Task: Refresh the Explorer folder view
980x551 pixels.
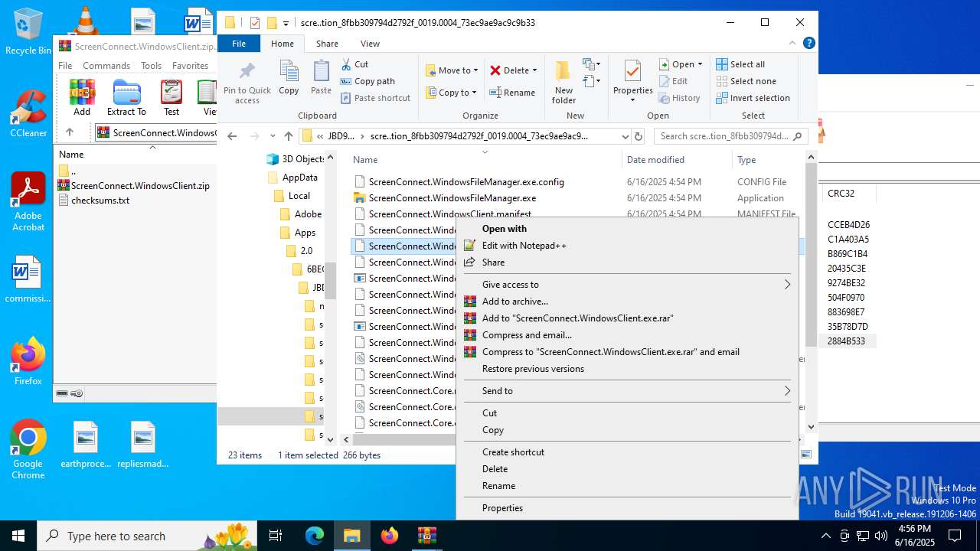Action: [639, 136]
